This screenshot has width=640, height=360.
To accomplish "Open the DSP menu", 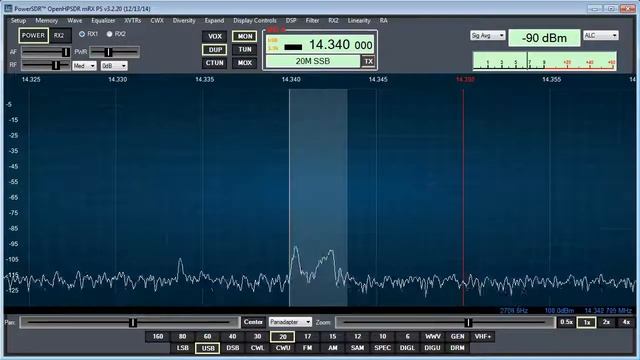I will point(291,20).
